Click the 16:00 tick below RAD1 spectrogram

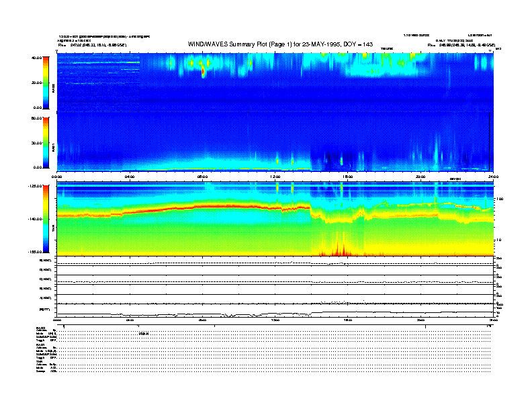348,177
